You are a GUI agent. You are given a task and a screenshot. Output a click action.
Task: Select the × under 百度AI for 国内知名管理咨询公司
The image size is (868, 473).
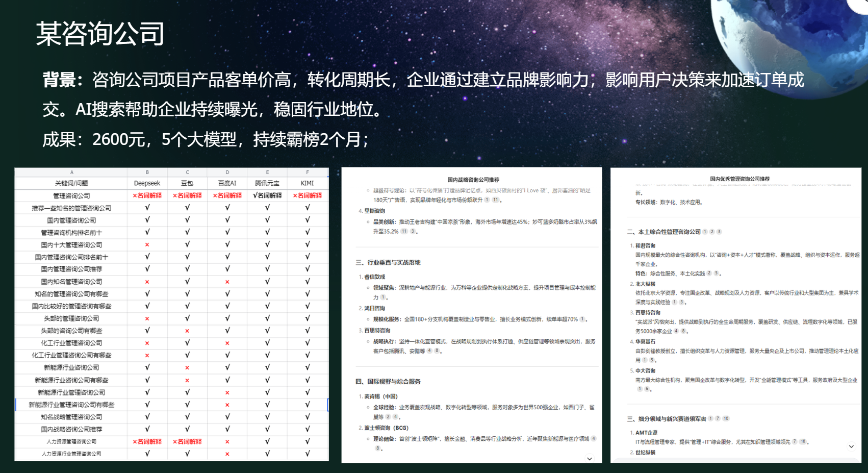pyautogui.click(x=227, y=282)
